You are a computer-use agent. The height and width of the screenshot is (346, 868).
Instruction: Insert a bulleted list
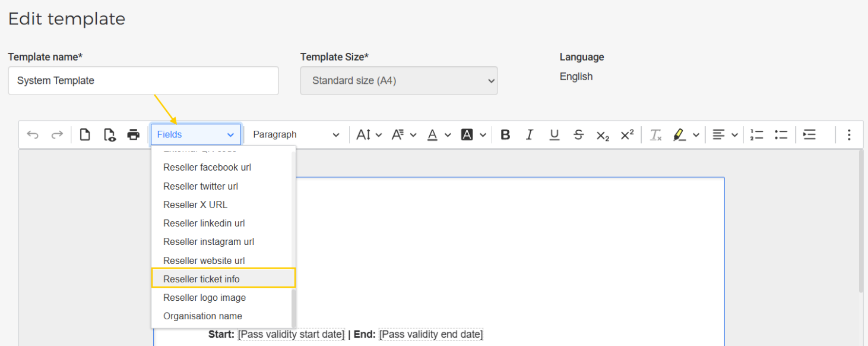coord(781,135)
